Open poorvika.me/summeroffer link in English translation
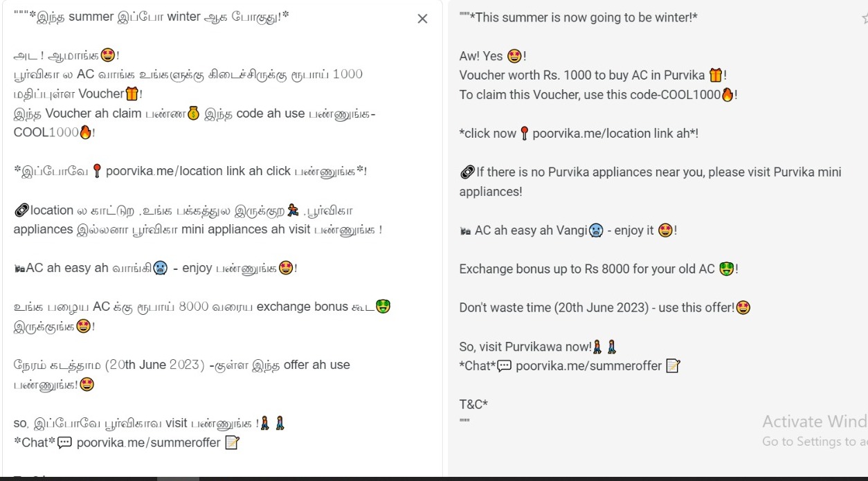 pyautogui.click(x=588, y=366)
